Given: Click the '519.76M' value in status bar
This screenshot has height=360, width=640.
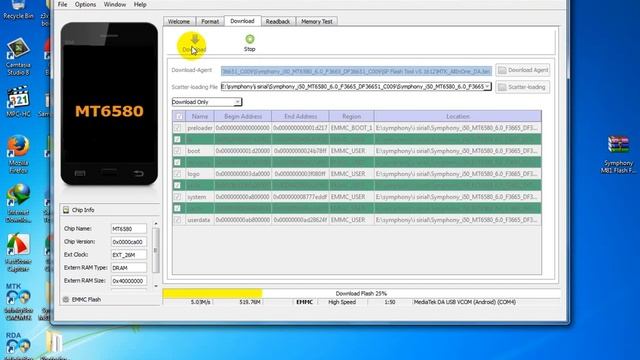Looking at the screenshot, I should [x=250, y=302].
